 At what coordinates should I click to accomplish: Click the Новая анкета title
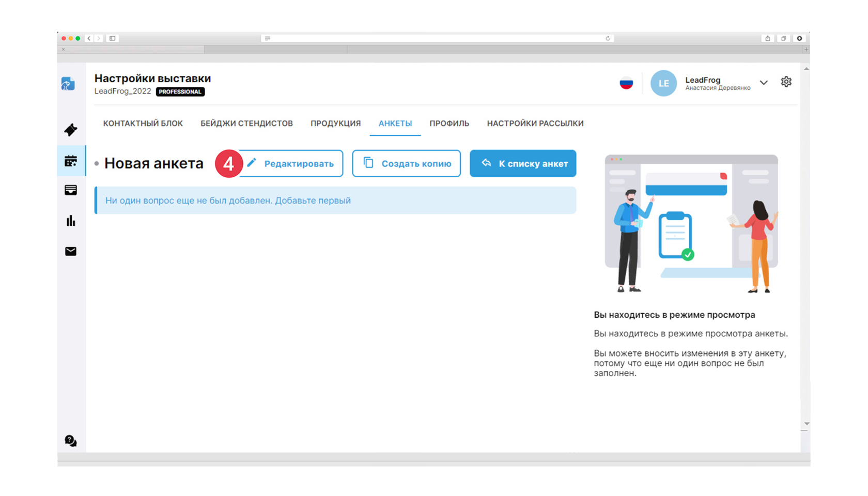pos(153,163)
